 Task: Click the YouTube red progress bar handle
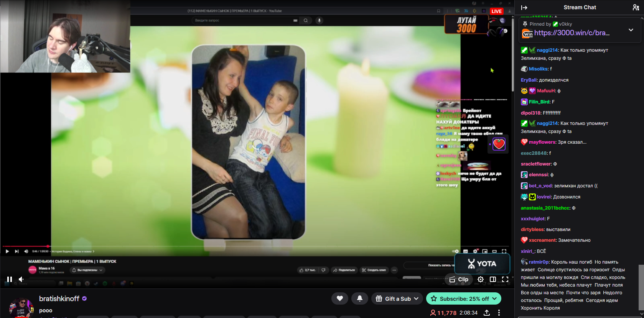[48, 246]
